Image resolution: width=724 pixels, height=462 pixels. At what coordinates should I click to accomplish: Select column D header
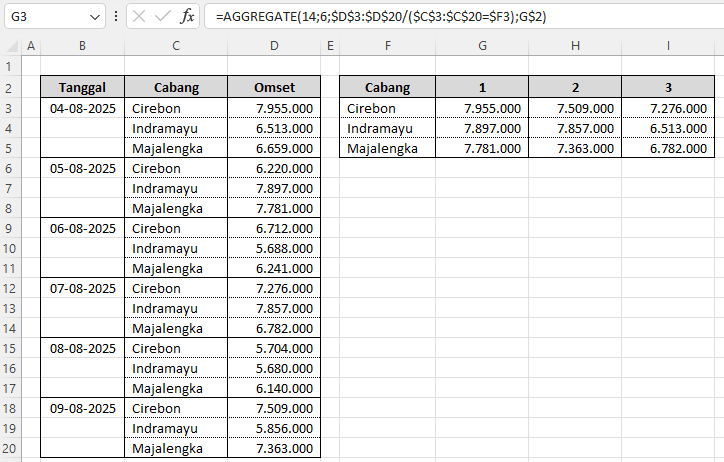click(x=274, y=46)
